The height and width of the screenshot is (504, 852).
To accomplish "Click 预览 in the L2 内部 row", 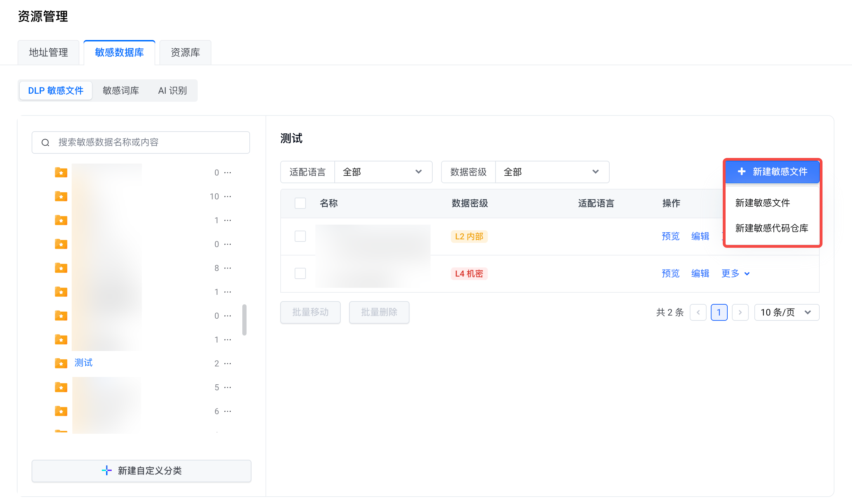I will (671, 236).
